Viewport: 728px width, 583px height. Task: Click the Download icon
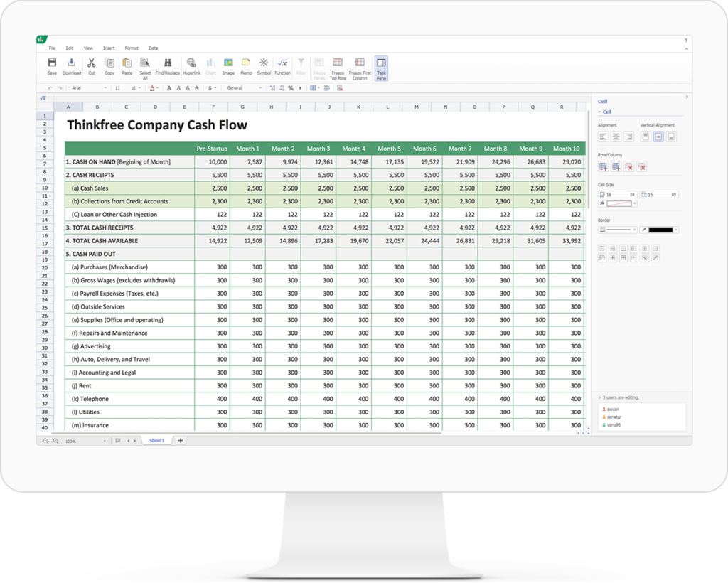(71, 67)
